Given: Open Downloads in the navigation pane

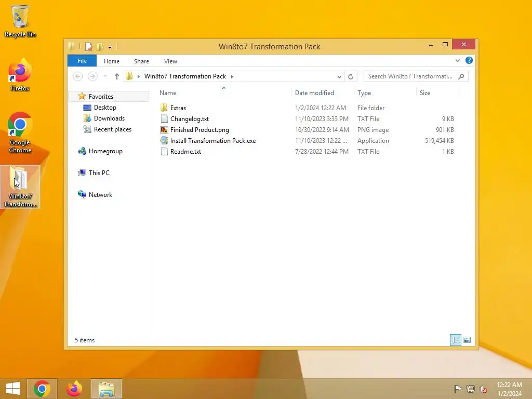Looking at the screenshot, I should 109,118.
